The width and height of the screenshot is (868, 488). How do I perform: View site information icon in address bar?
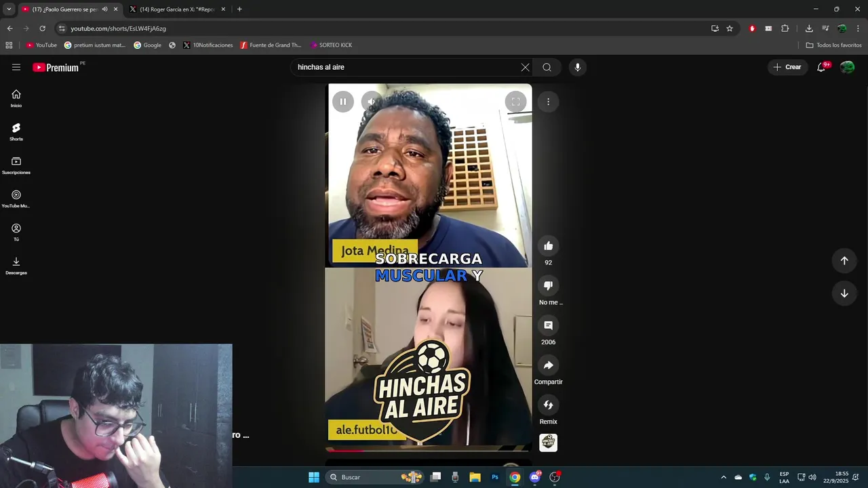coord(62,28)
